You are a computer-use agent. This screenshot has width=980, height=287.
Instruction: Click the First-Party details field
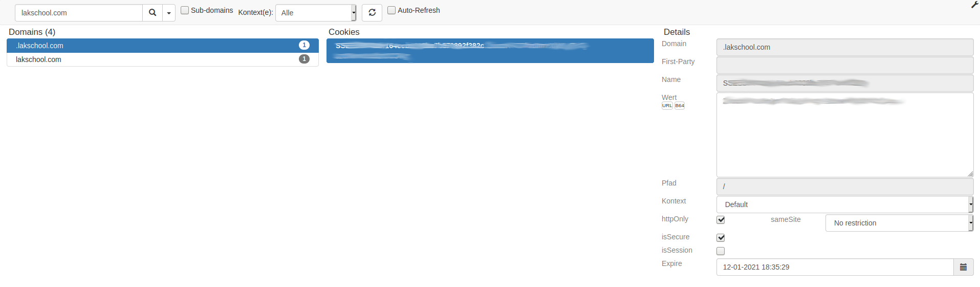coord(845,65)
